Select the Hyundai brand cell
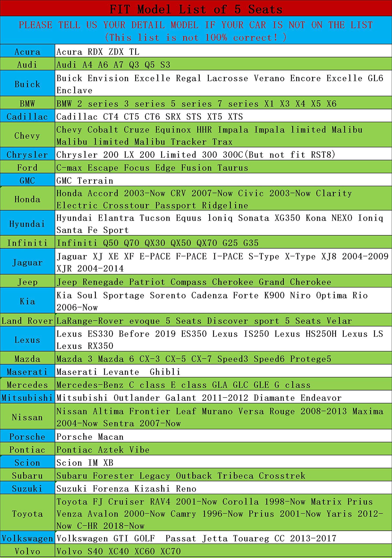The height and width of the screenshot is (558, 392). (27, 223)
